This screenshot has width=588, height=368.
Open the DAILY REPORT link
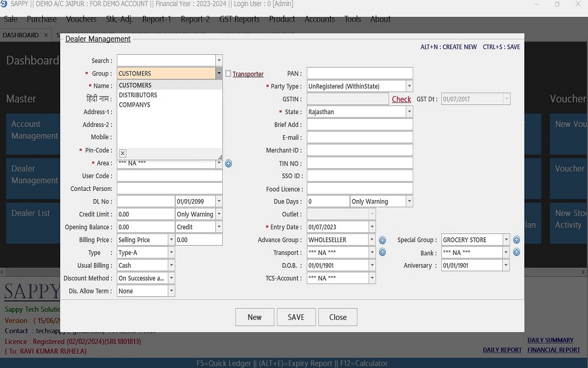502,350
